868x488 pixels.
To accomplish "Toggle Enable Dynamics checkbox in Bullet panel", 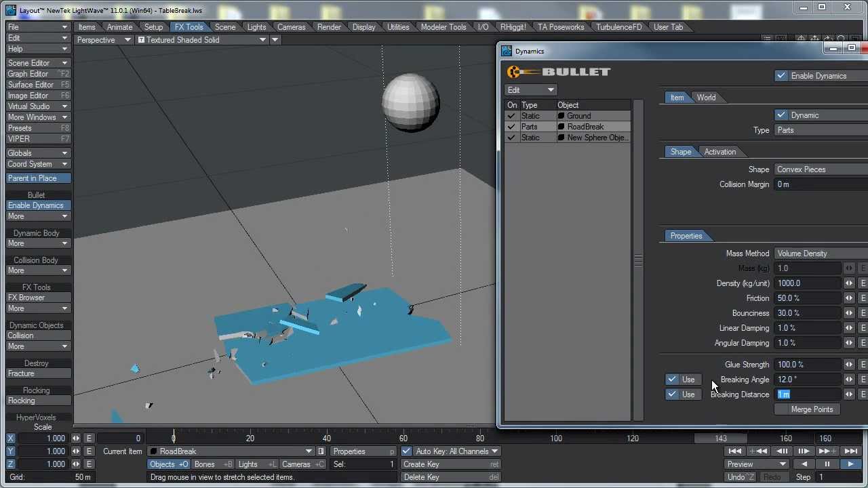I will (x=781, y=76).
